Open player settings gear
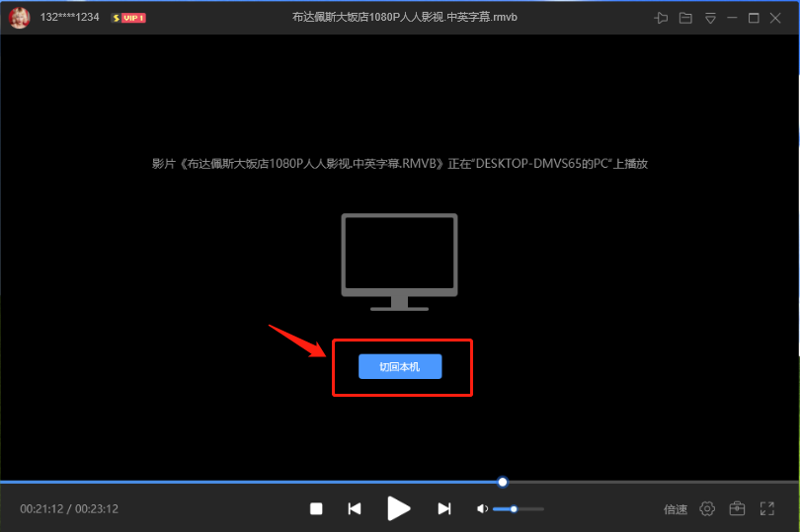Image resolution: width=800 pixels, height=532 pixels. pyautogui.click(x=707, y=508)
